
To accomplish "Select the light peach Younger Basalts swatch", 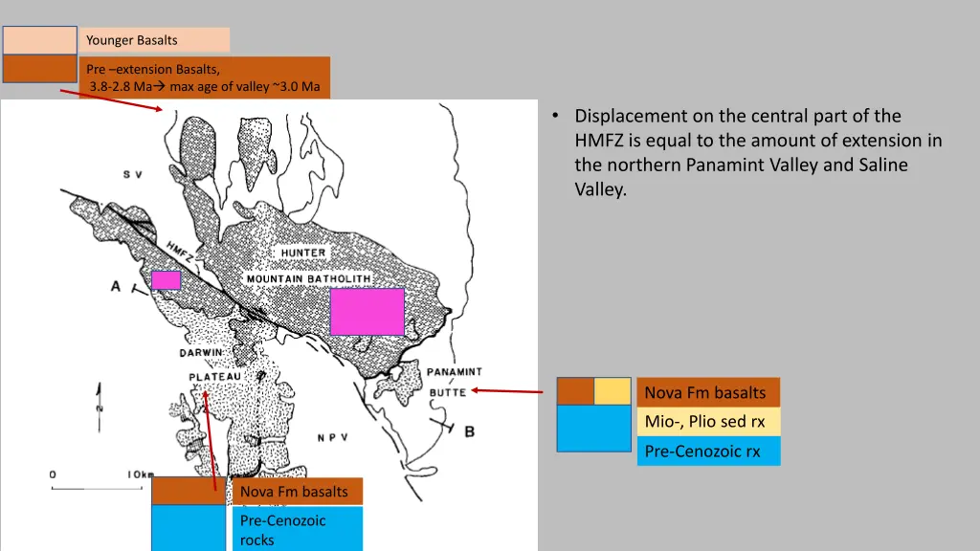I will tap(40, 40).
